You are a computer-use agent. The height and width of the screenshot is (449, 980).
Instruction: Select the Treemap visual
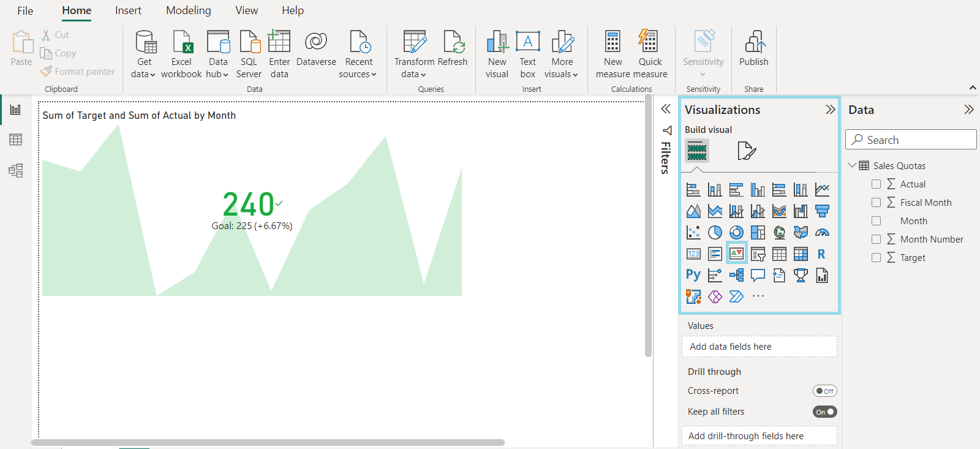tap(758, 233)
